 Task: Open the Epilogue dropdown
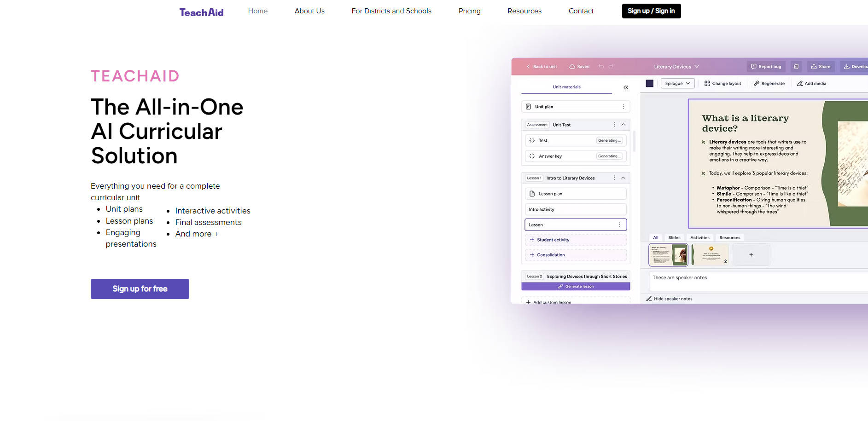coord(677,83)
